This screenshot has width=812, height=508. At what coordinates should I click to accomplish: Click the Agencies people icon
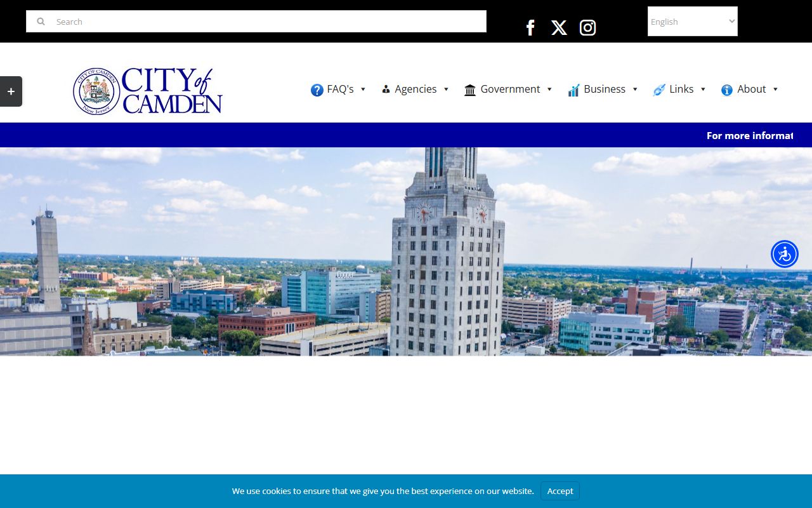(386, 90)
